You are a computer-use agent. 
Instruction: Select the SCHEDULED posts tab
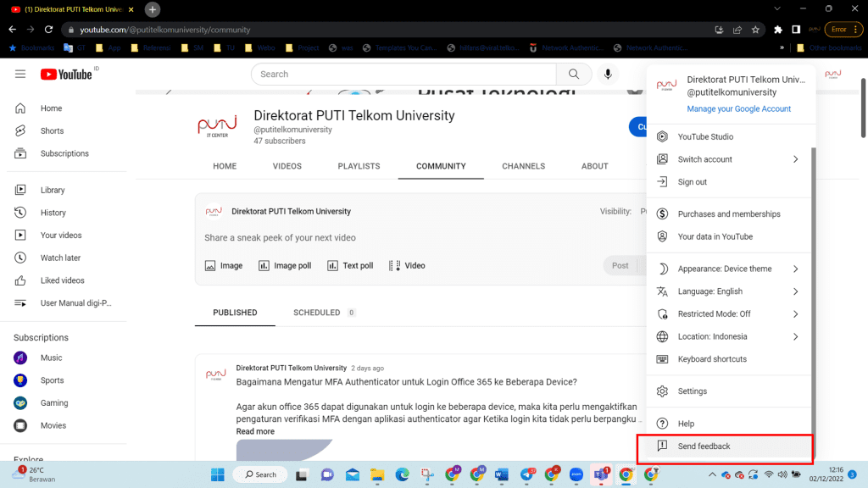pos(323,313)
